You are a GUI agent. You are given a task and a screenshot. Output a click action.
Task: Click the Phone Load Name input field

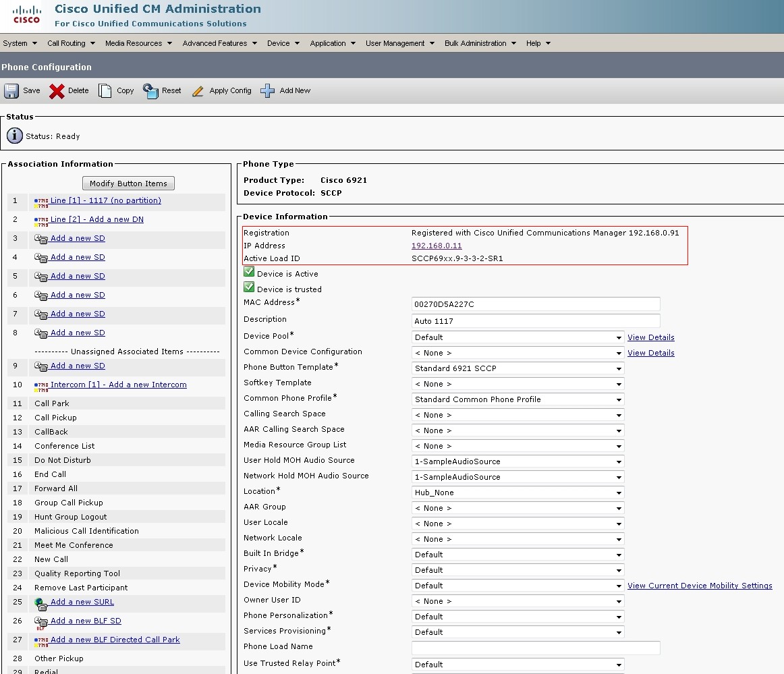point(536,648)
